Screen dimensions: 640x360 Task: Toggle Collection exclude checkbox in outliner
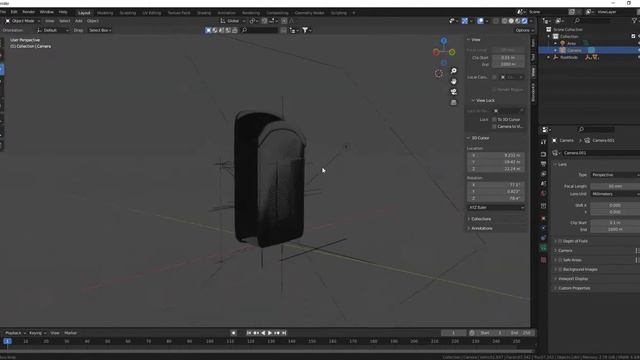tap(633, 36)
